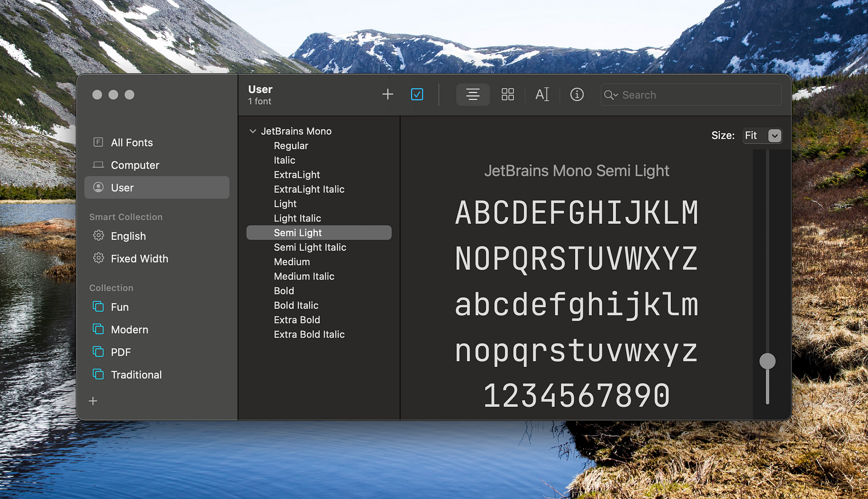Click the JetBrains Mono Semi Light preview title
868x499 pixels.
pos(577,171)
